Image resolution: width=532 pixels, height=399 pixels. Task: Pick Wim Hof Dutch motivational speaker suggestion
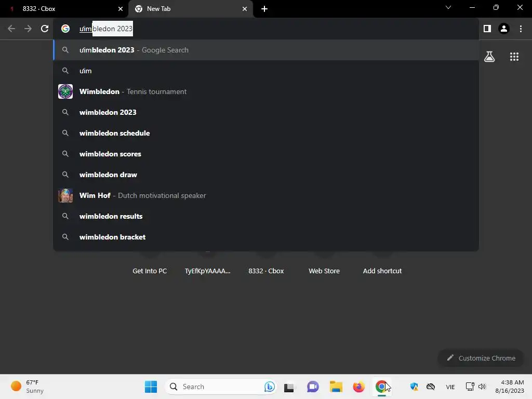266,195
